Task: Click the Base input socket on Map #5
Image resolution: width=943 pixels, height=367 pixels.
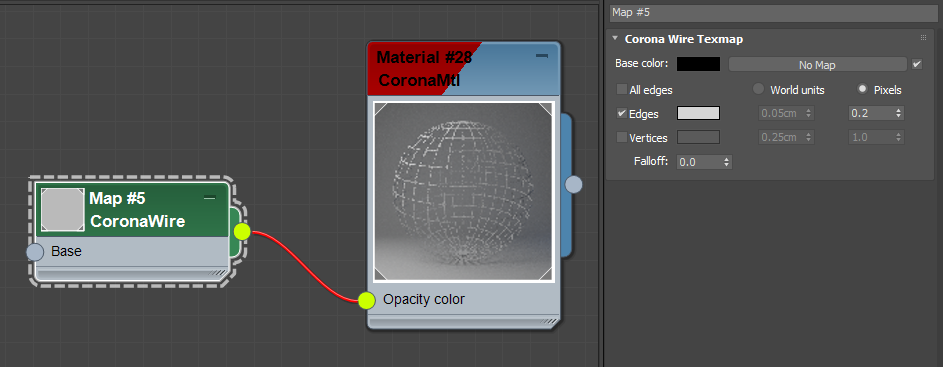Action: 35,251
